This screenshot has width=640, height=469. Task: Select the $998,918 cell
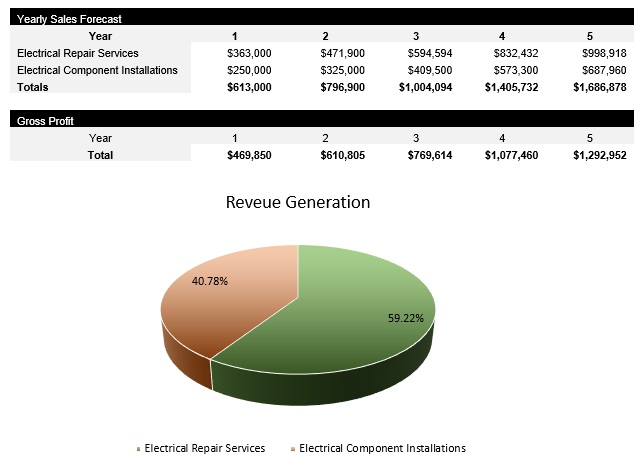click(603, 53)
